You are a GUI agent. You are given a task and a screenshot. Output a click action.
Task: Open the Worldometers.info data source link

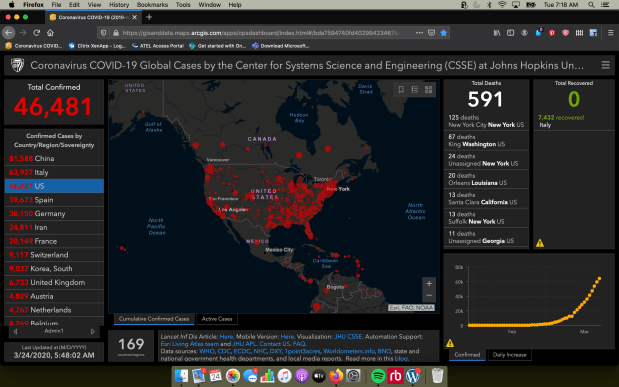[x=349, y=351]
